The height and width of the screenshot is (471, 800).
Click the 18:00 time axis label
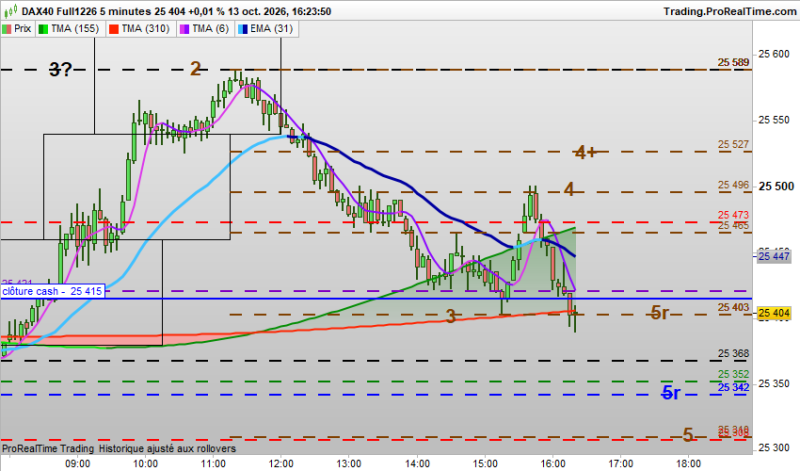click(689, 464)
